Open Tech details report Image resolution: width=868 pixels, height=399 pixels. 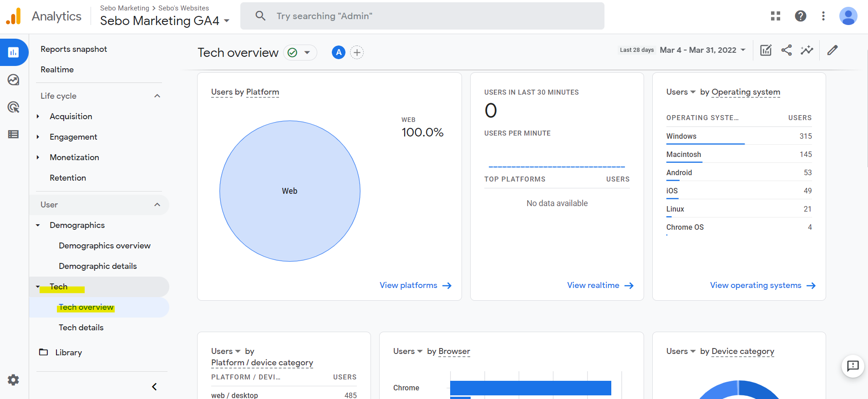(x=81, y=328)
